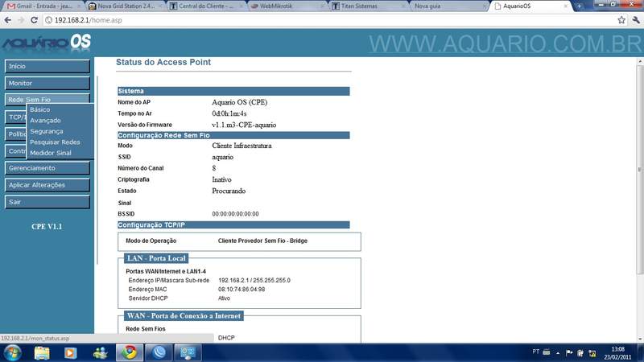
Task: Open network connections taskbar icon
Action: click(188, 352)
